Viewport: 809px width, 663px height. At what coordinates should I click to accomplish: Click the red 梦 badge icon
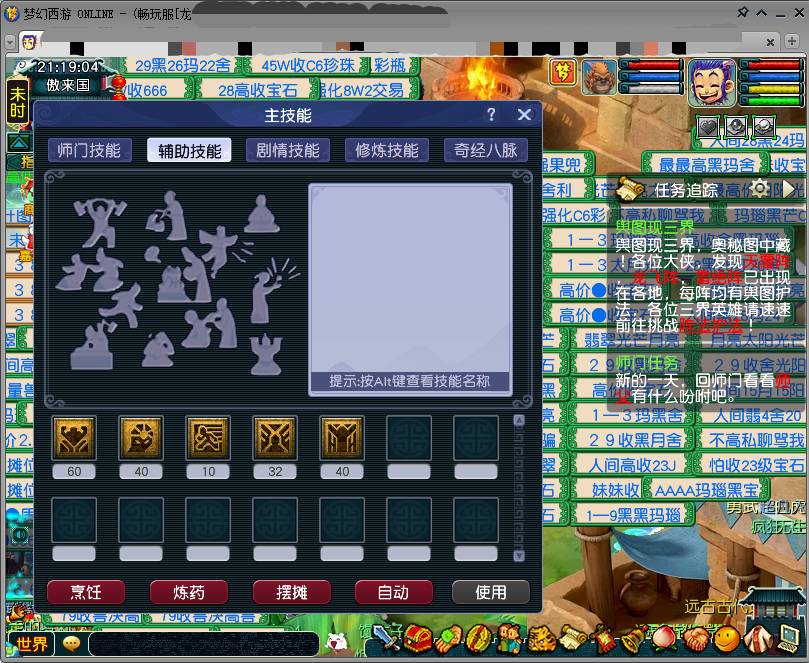563,73
